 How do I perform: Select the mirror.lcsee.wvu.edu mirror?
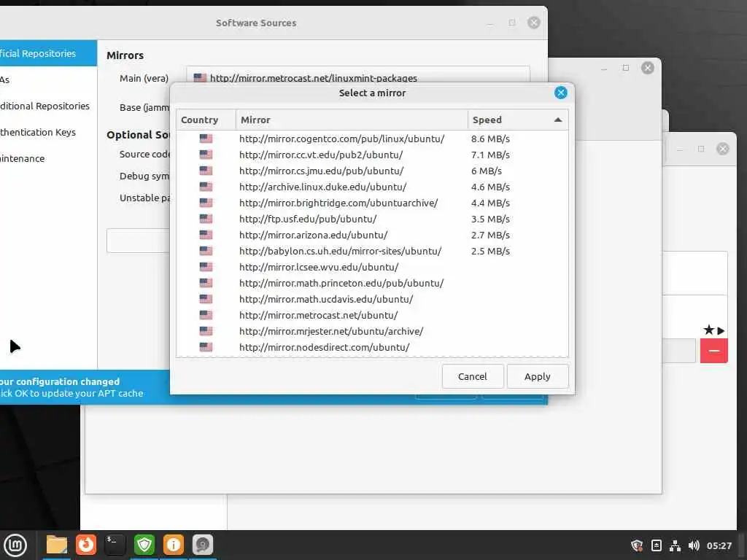coord(372,267)
